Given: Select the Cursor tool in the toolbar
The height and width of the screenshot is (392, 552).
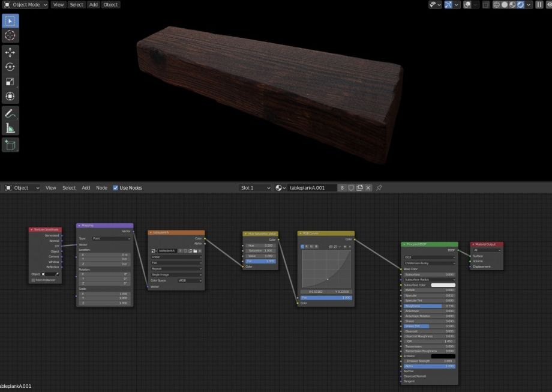Looking at the screenshot, I should tap(10, 36).
